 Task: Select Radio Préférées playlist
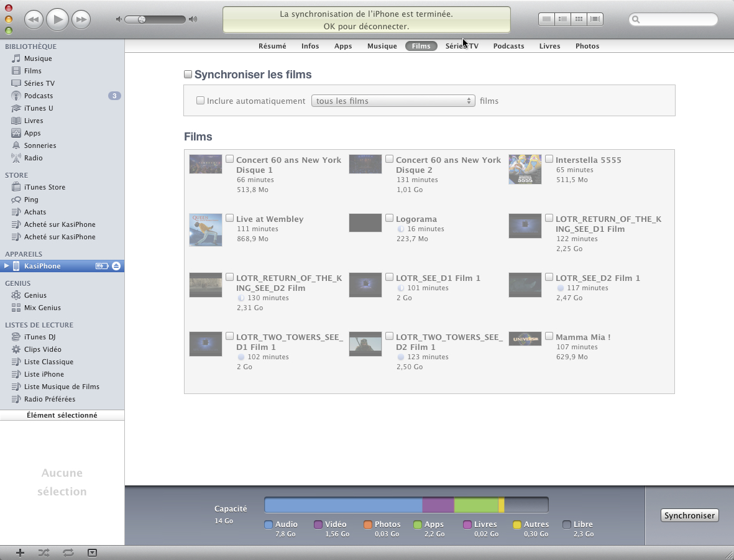pyautogui.click(x=49, y=399)
